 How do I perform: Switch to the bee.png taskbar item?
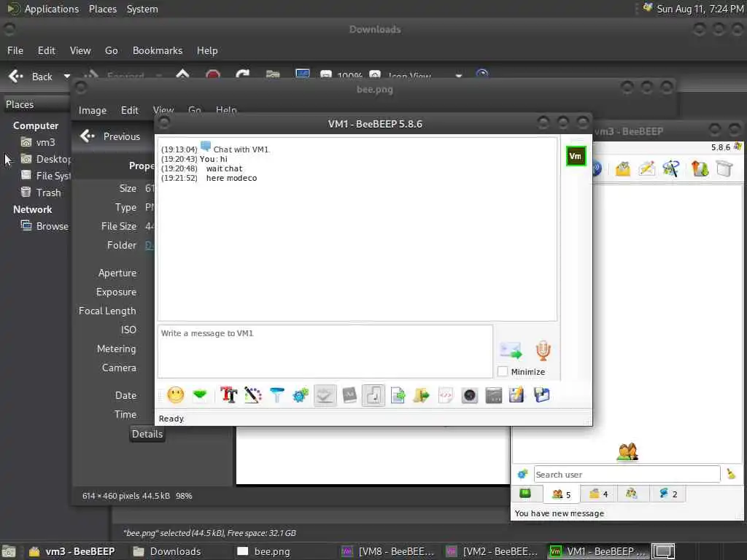coord(264,551)
